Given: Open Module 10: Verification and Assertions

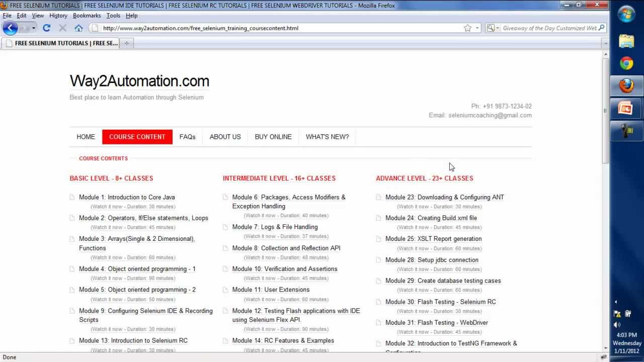Looking at the screenshot, I should (285, 269).
